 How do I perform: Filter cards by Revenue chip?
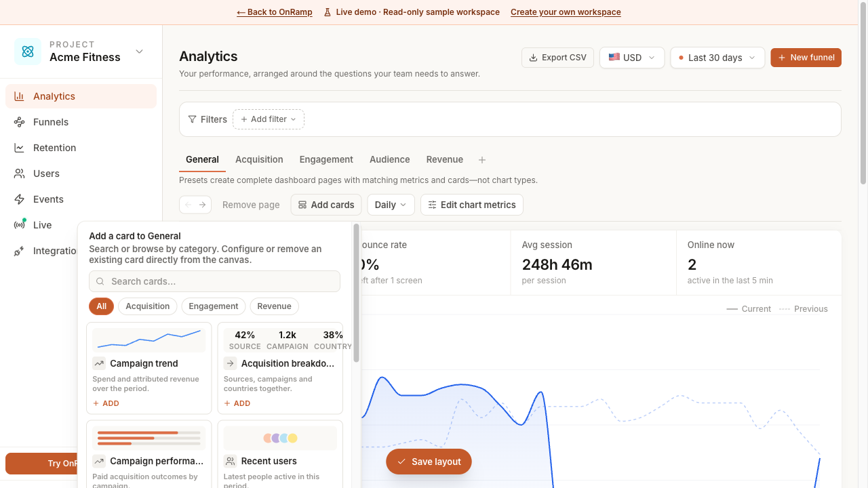(275, 306)
